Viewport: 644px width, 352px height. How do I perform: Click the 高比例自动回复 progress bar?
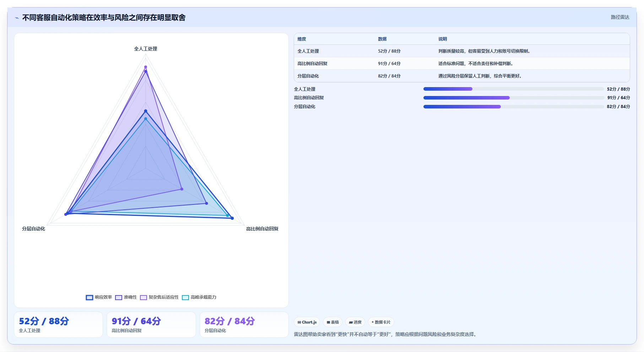[514, 98]
